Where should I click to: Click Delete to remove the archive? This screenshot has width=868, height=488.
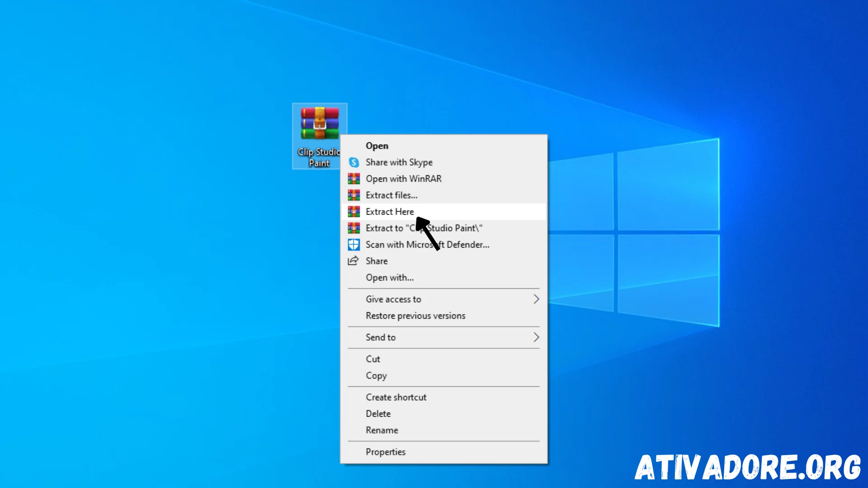coord(378,413)
